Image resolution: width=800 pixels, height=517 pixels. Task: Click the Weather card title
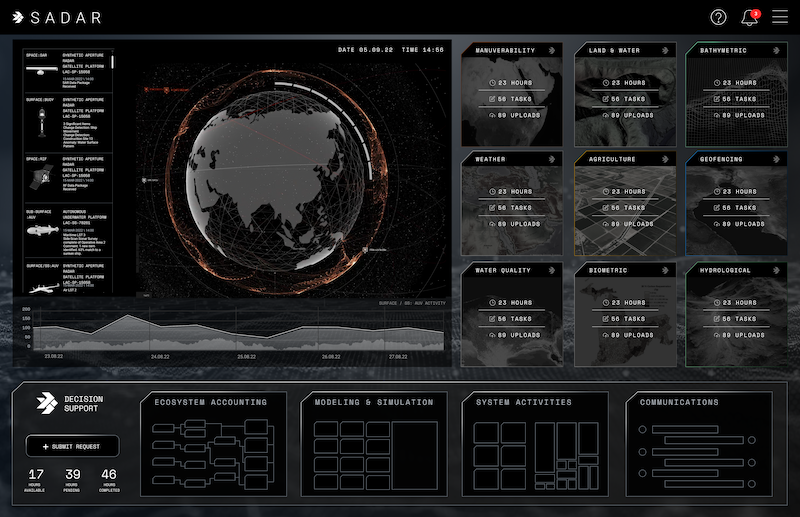(490, 159)
